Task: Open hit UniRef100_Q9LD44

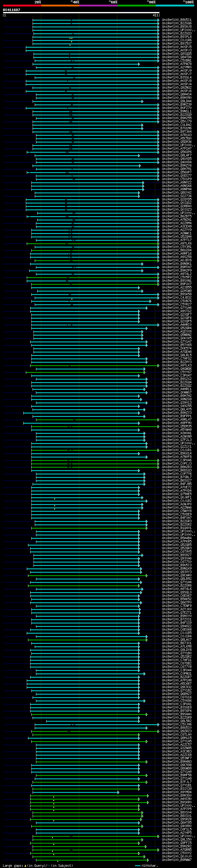Action: [177, 101]
